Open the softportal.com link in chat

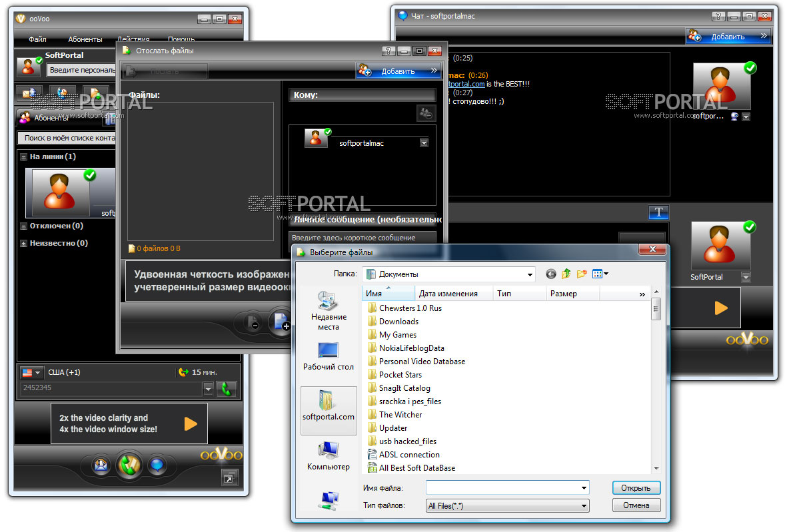tap(466, 84)
